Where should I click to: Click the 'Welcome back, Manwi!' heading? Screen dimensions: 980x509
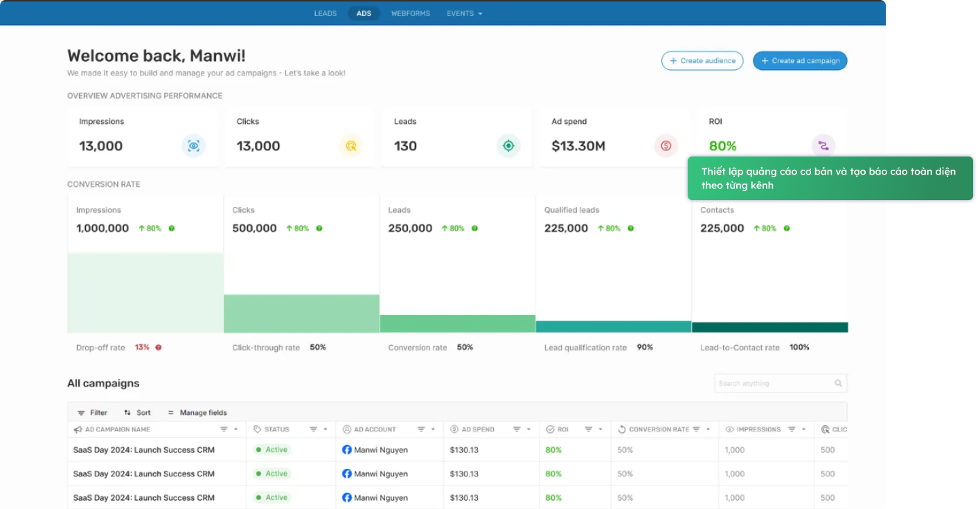(156, 55)
